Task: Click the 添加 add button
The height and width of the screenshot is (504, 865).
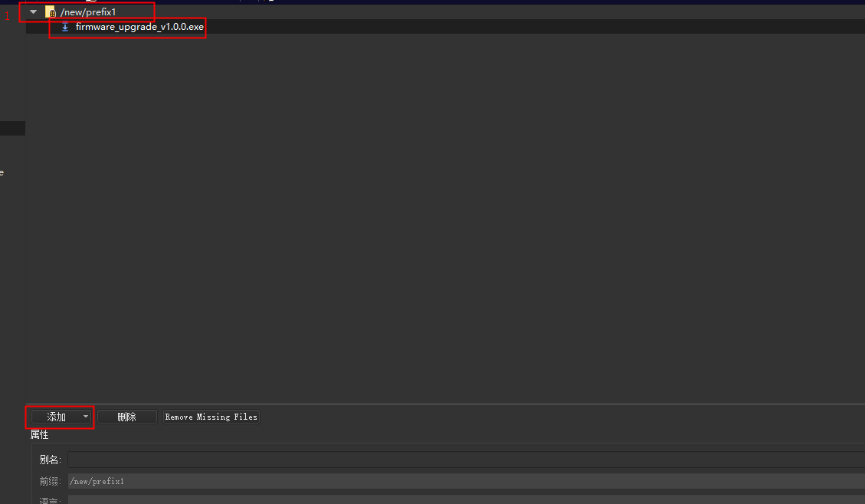Action: [57, 416]
